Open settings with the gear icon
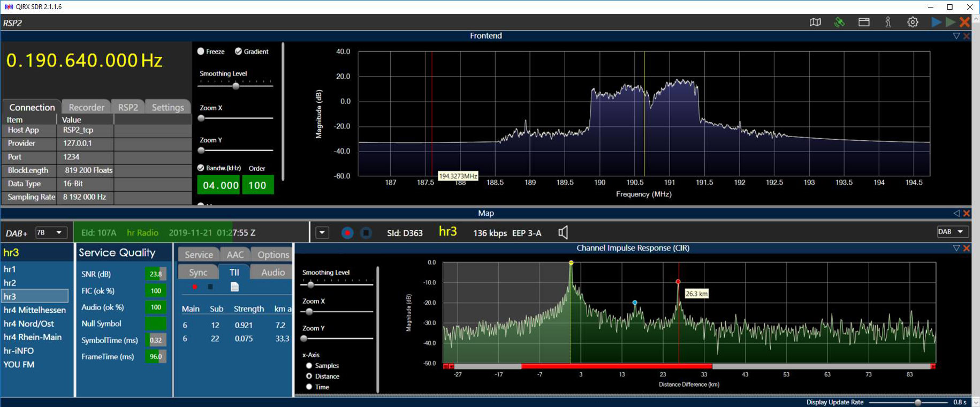Viewport: 980px width, 407px height. [x=913, y=22]
